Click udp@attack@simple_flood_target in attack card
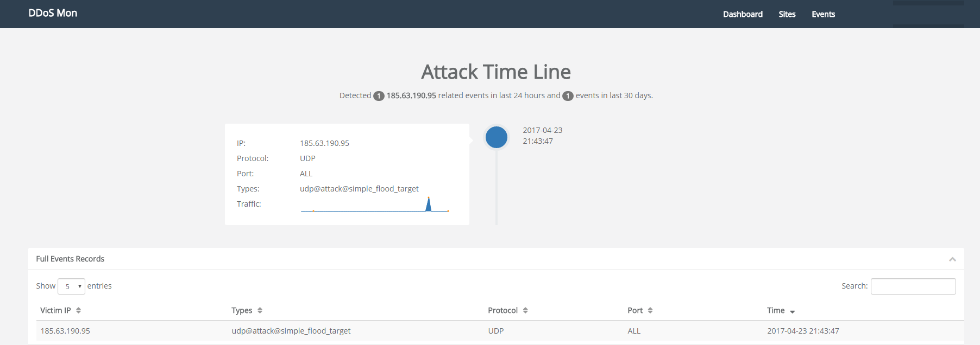 point(359,189)
